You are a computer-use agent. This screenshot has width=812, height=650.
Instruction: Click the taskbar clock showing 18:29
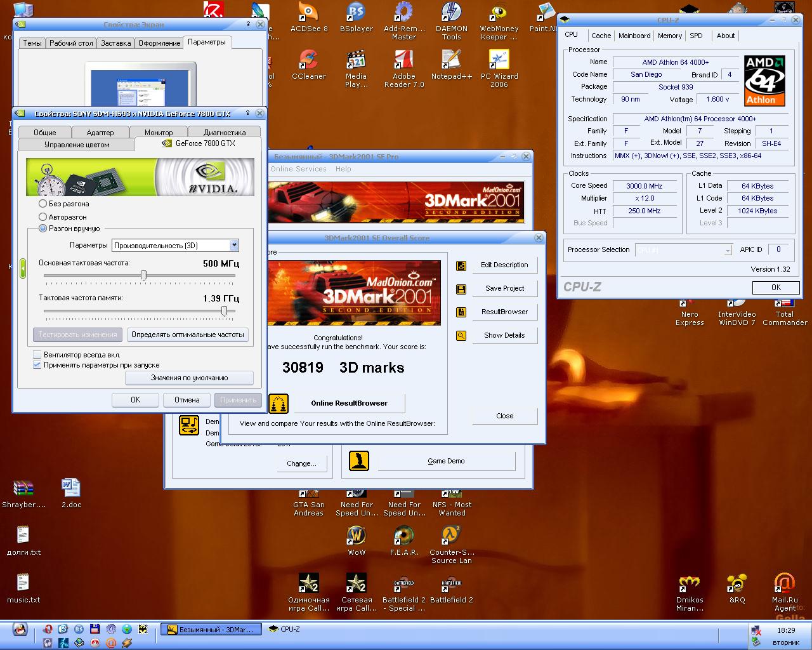[x=785, y=630]
